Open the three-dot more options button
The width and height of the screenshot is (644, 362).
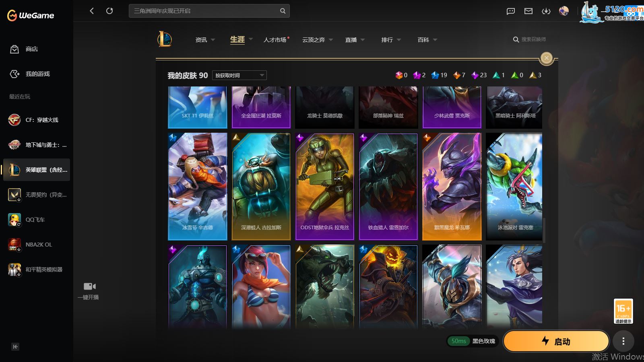(623, 341)
